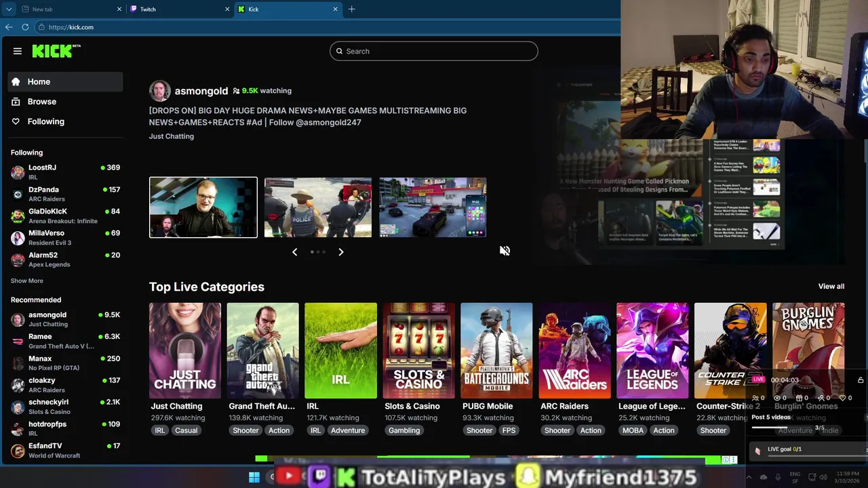Open Grand Theft Auto category card
This screenshot has width=868, height=488.
click(263, 350)
